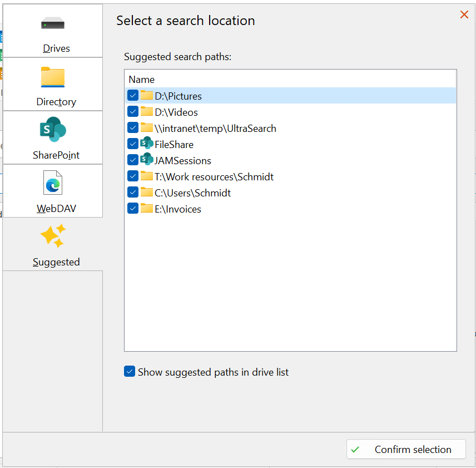
Task: Click the folder icon beside E:\Invoices
Action: pyautogui.click(x=147, y=209)
